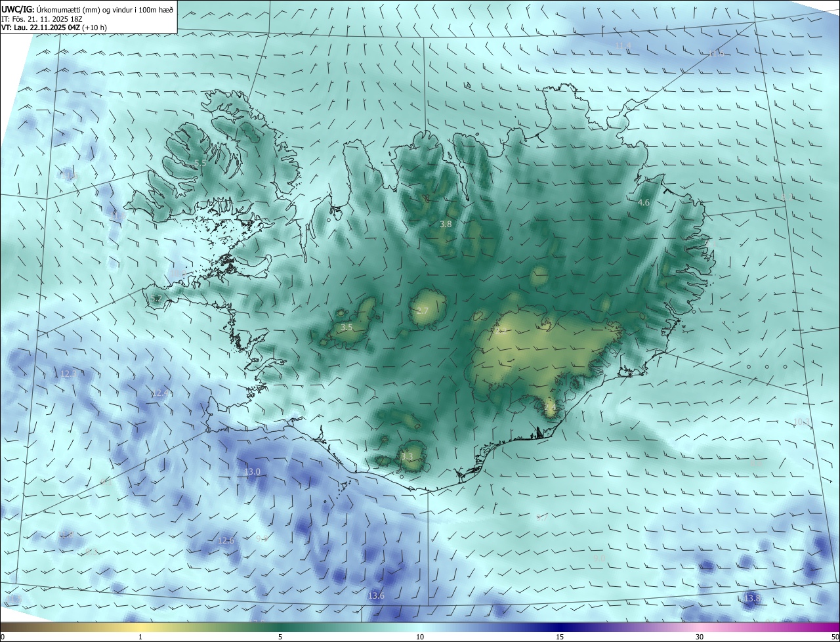Click the 11.6 value label
This screenshot has height=642, width=840.
coord(717,54)
